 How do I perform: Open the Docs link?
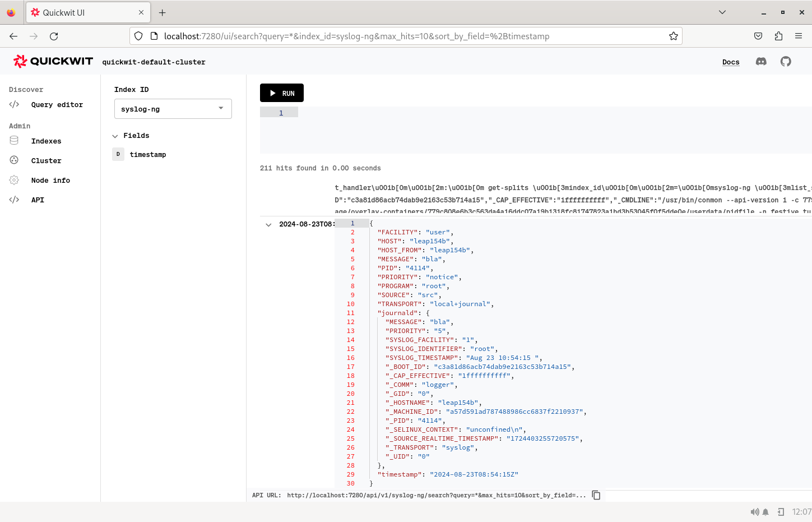pos(731,62)
